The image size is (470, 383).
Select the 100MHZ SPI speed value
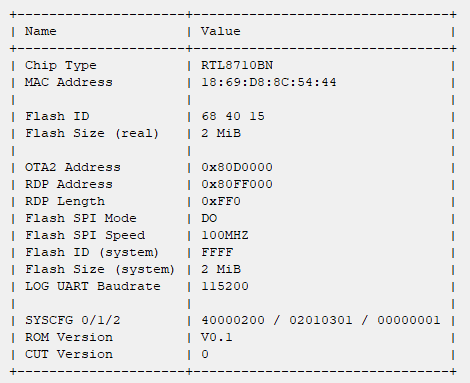[x=225, y=235]
